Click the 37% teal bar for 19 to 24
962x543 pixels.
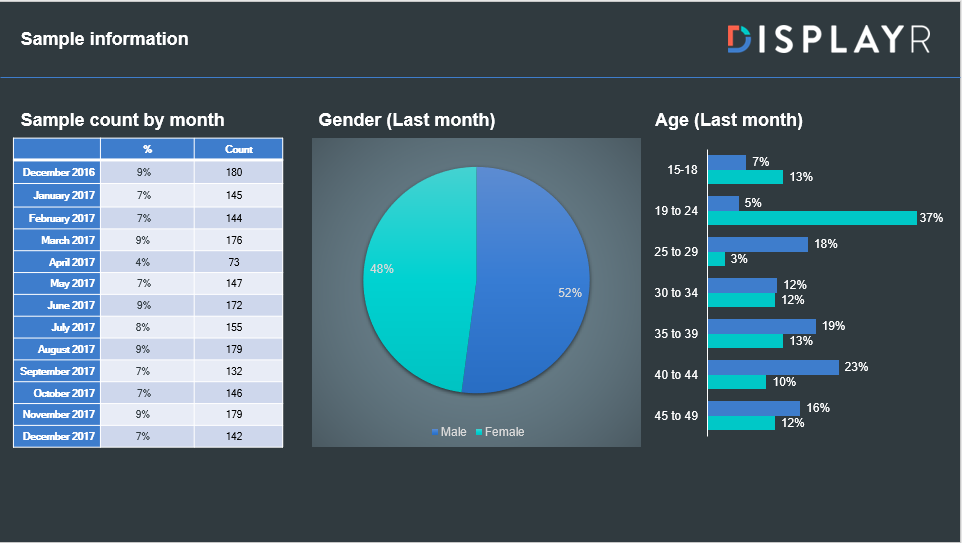811,218
